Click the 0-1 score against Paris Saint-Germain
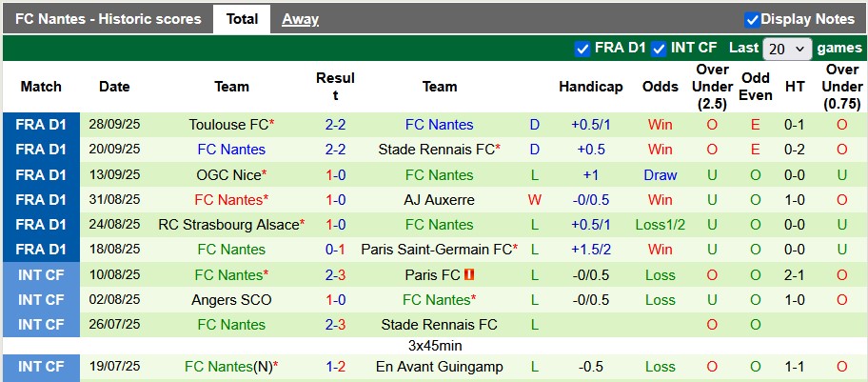Screen dimensions: 868x382 (335, 250)
